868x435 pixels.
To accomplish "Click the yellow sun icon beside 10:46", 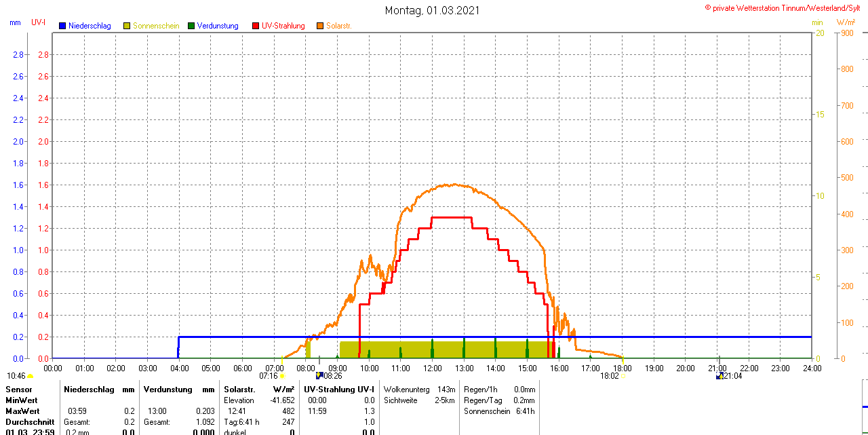I will click(30, 376).
